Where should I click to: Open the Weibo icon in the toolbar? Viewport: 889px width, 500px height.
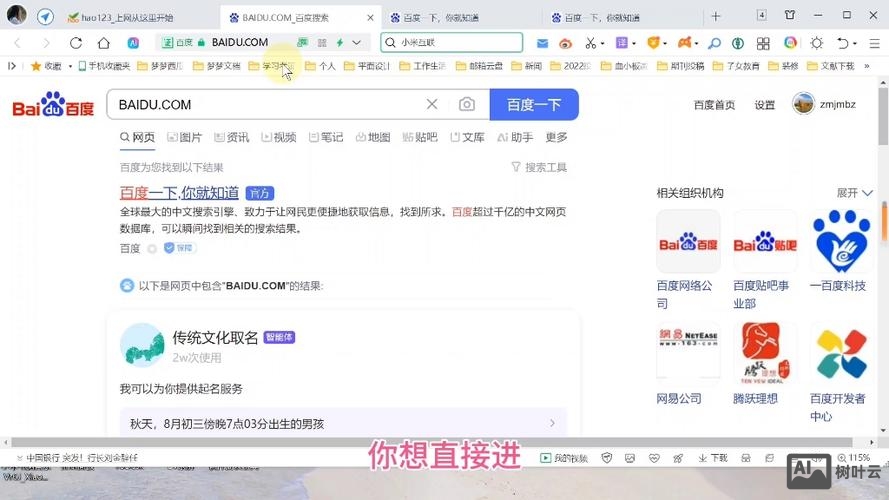coord(565,43)
